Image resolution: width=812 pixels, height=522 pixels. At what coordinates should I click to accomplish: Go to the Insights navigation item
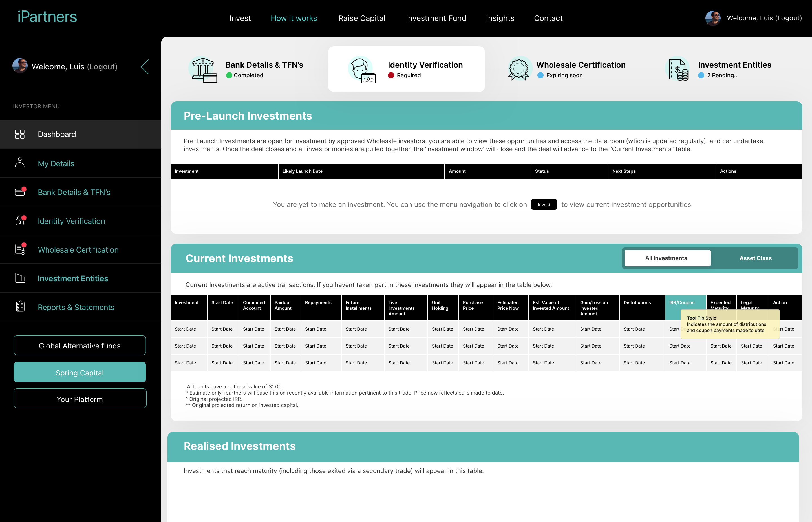click(x=500, y=18)
